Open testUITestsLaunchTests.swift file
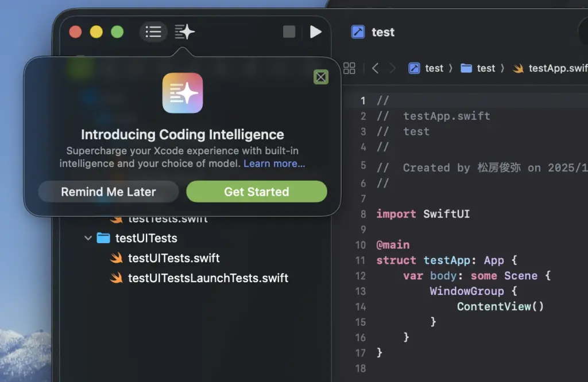 (x=208, y=278)
